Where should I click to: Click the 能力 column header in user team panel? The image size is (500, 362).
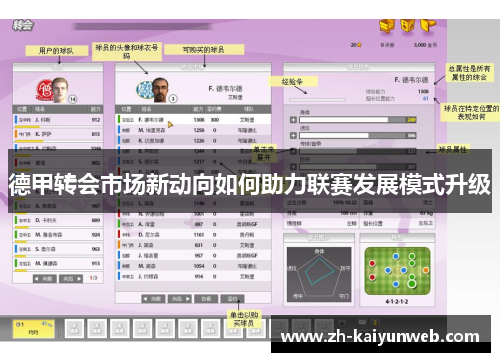[96, 109]
